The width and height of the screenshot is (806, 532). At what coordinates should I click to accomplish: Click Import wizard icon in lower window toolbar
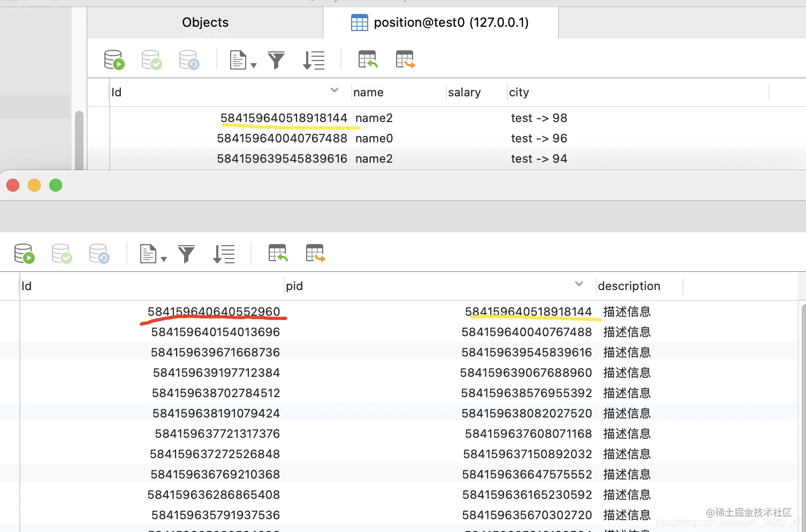coord(278,253)
